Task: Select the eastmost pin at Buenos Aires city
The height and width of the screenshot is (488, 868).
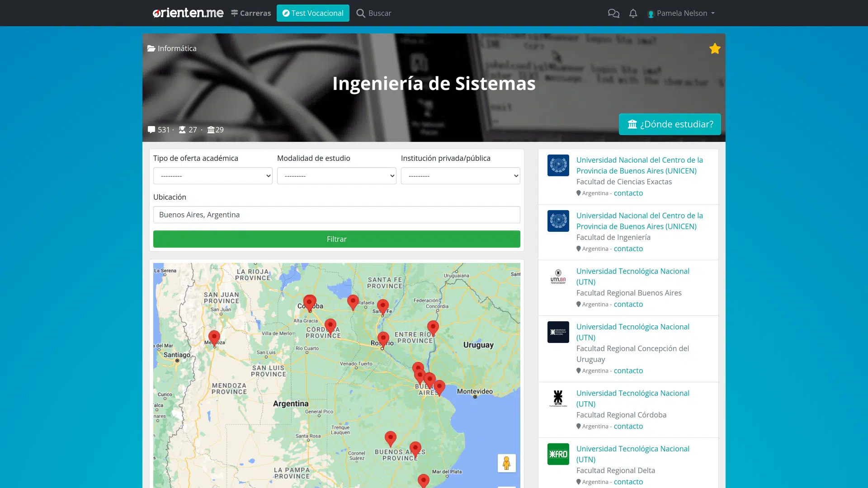Action: (x=439, y=388)
